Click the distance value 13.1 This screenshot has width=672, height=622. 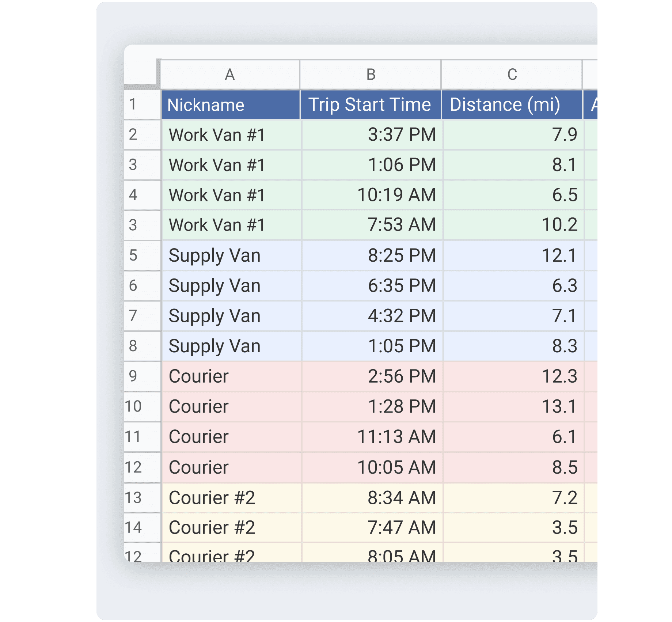coord(512,406)
